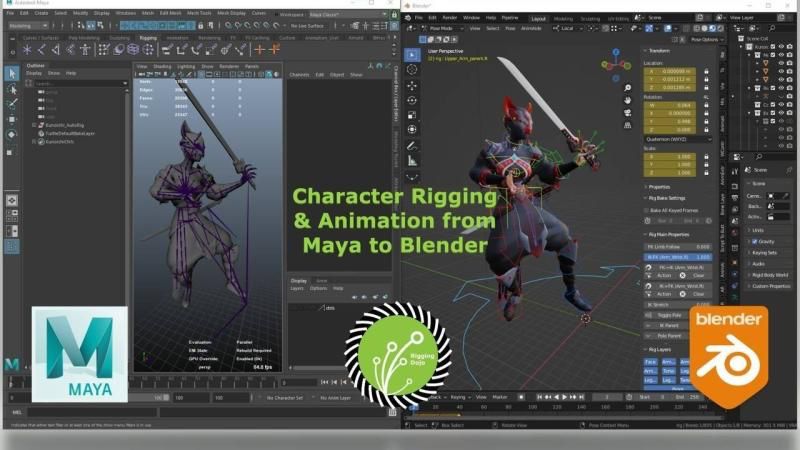Image resolution: width=800 pixels, height=450 pixels.
Task: Open the Render menu in Blender
Action: click(449, 18)
